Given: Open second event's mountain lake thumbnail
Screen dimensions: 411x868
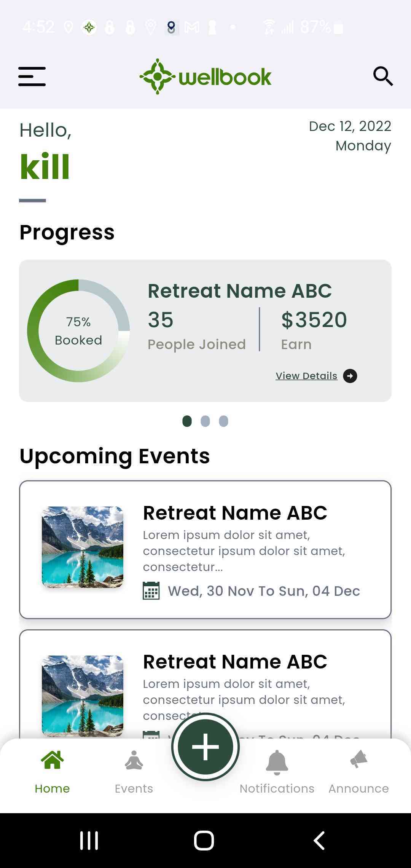Looking at the screenshot, I should [83, 695].
